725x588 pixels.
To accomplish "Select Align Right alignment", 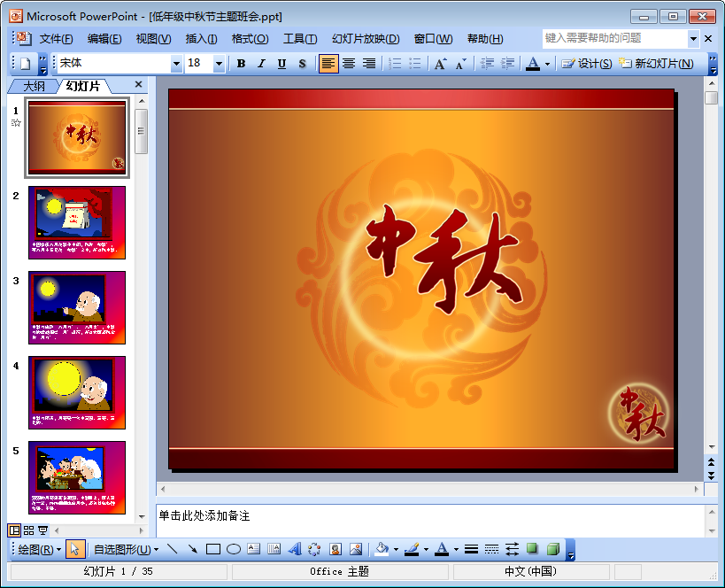I will 369,64.
